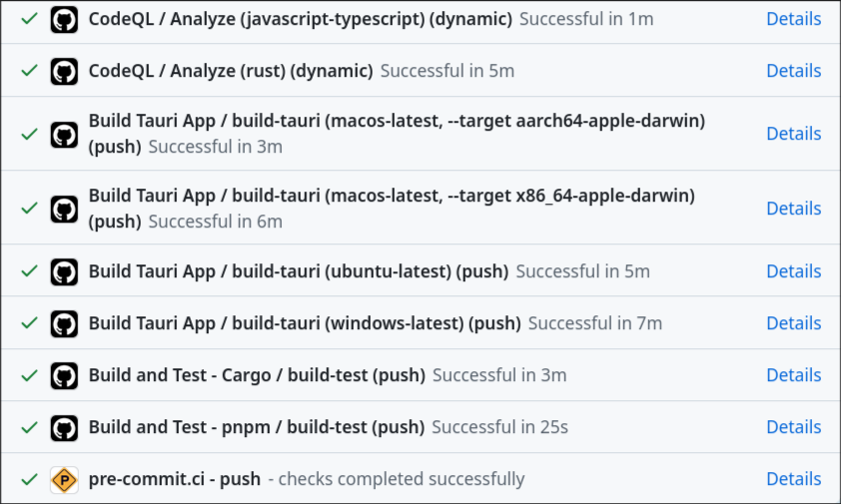The width and height of the screenshot is (841, 504).
Task: Show Details for pnpm build-test check
Action: [793, 427]
